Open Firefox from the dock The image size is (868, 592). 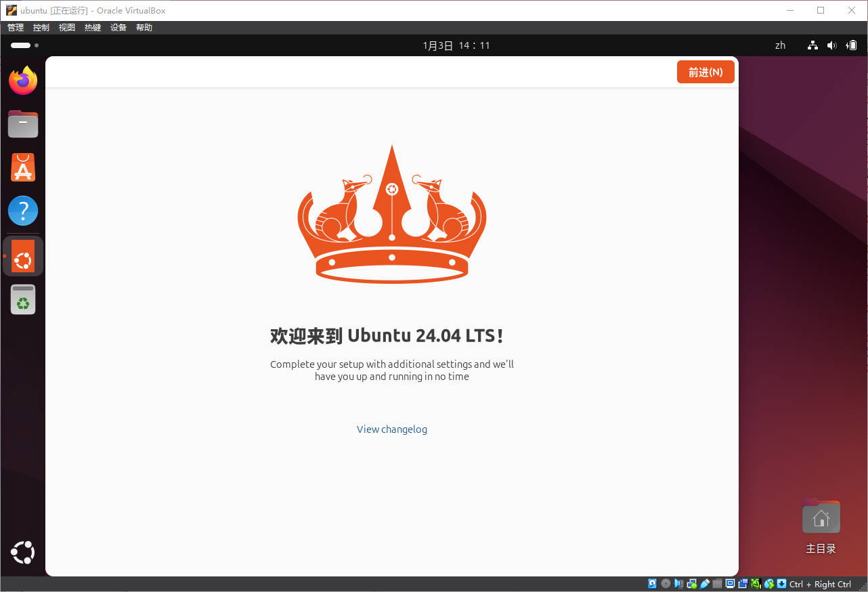click(x=23, y=81)
